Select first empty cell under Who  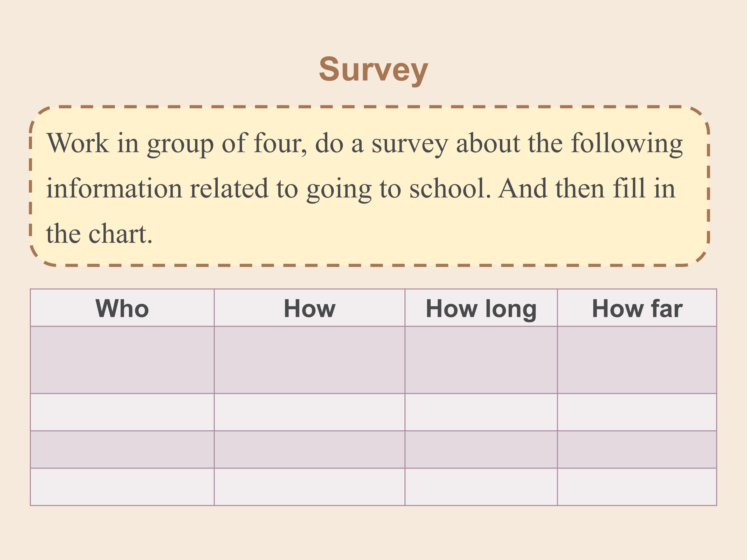122,360
